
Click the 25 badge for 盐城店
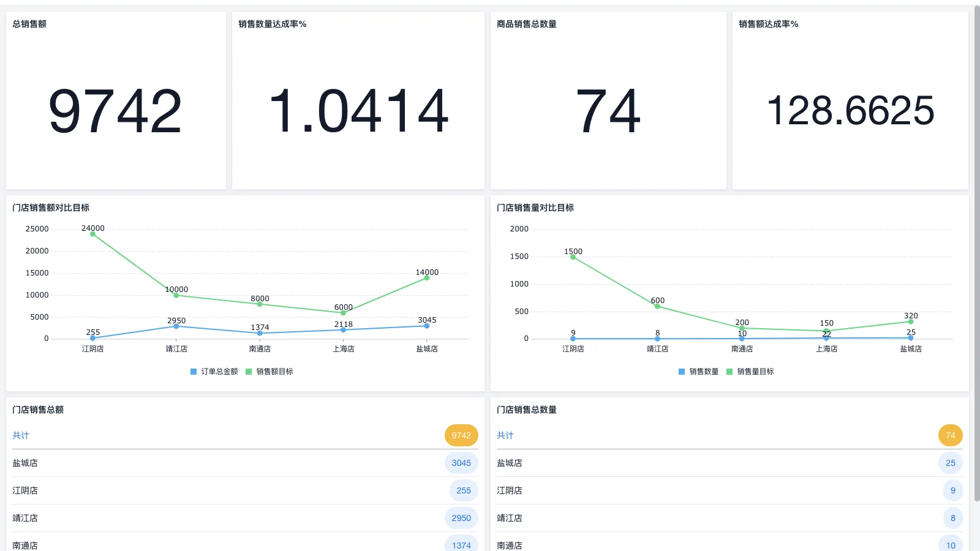(950, 463)
